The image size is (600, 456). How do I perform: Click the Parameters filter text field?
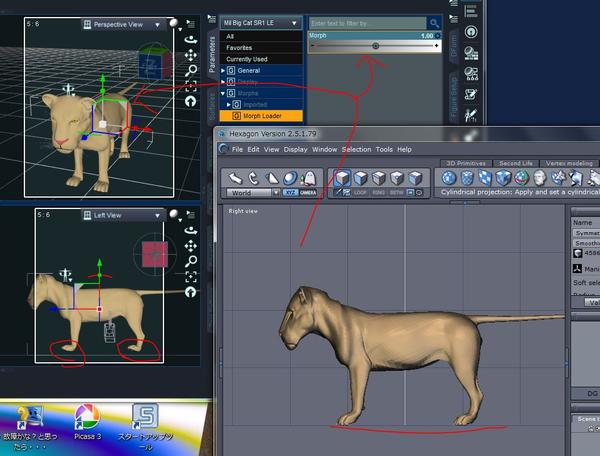point(368,23)
